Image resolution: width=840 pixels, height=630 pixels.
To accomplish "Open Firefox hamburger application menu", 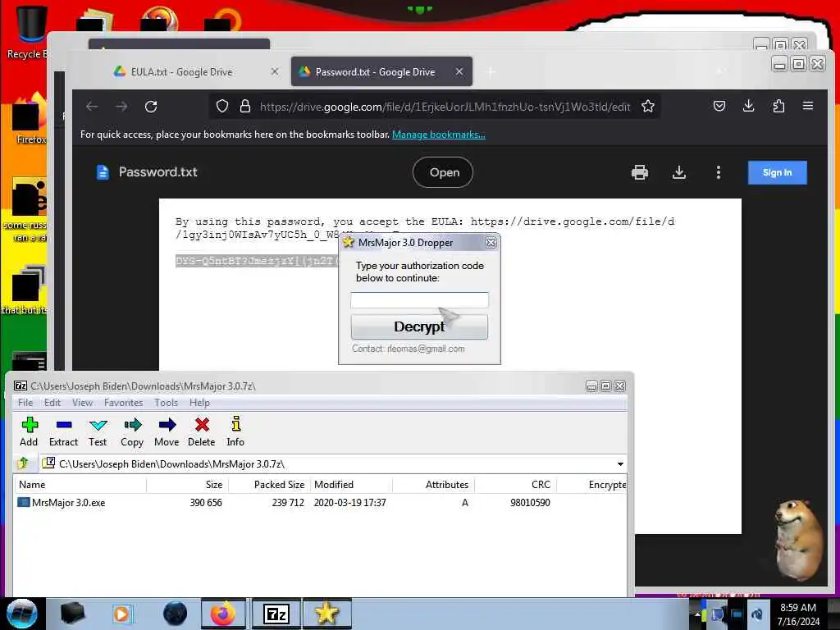I will coord(808,106).
